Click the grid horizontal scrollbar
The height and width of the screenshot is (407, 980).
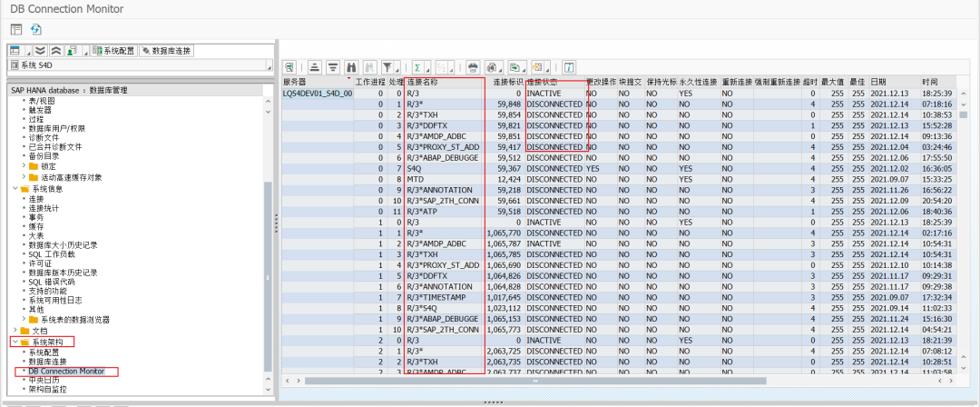(x=535, y=380)
